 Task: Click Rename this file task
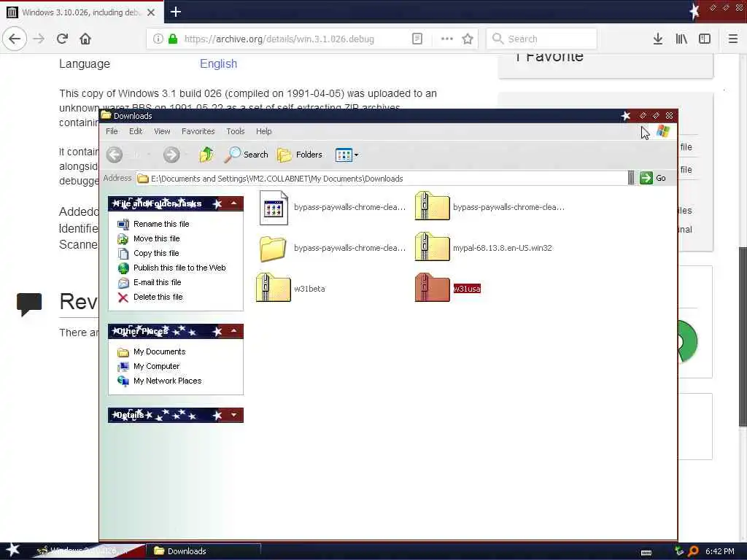point(161,224)
